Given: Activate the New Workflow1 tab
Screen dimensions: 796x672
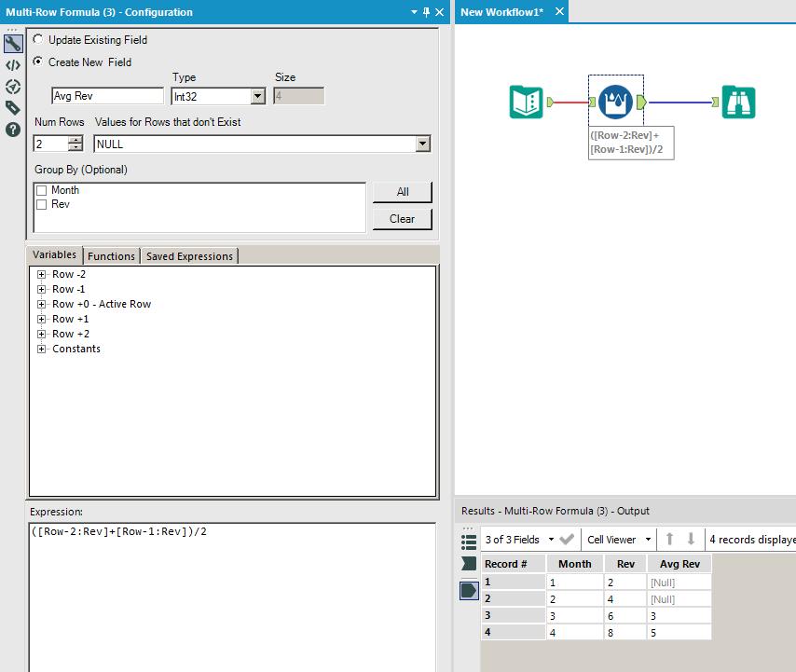Looking at the screenshot, I should (x=501, y=12).
